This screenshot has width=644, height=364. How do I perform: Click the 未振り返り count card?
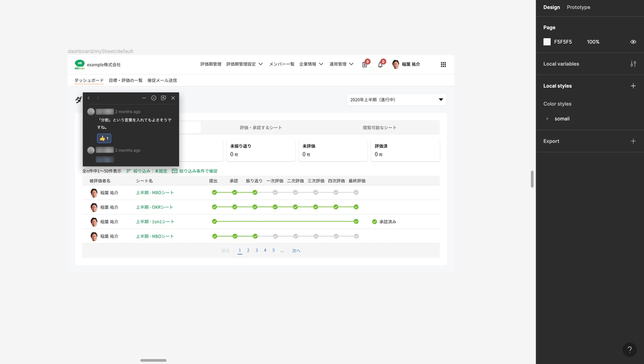(260, 150)
